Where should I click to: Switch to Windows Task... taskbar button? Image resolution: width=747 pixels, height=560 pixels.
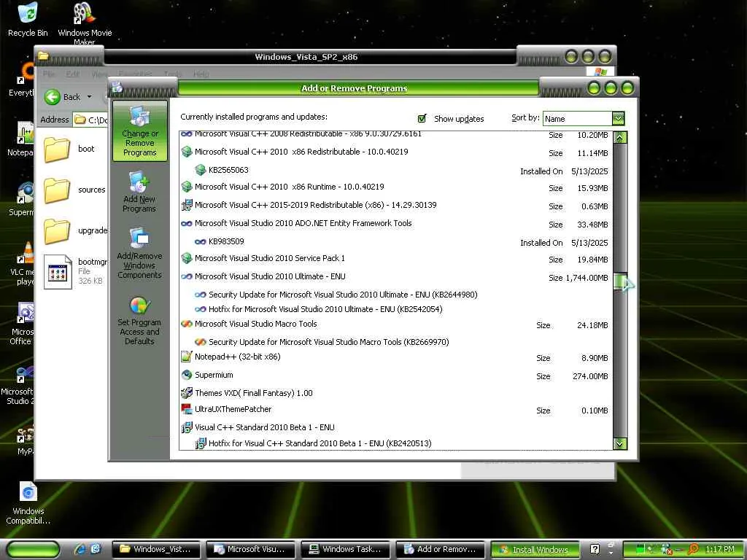346,550
